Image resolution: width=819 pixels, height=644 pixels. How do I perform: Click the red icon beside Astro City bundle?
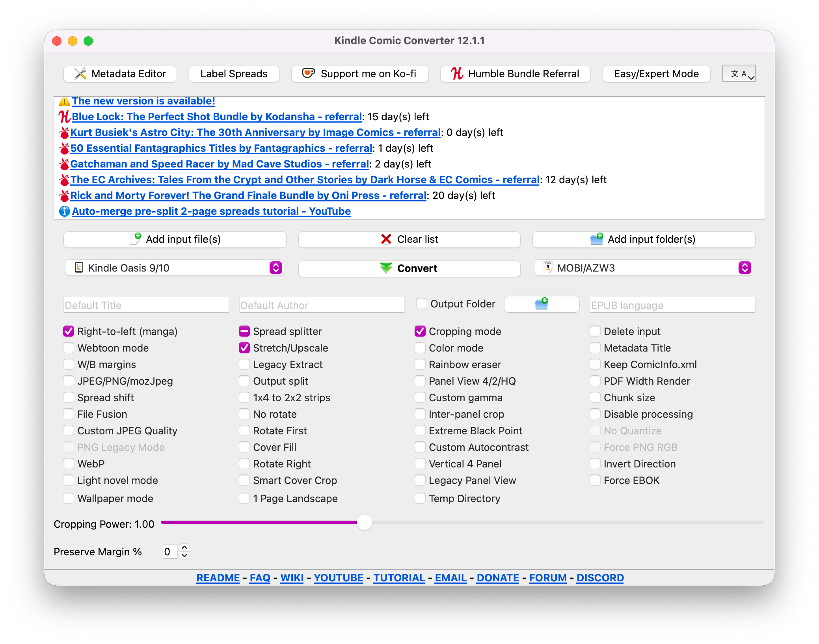[64, 132]
